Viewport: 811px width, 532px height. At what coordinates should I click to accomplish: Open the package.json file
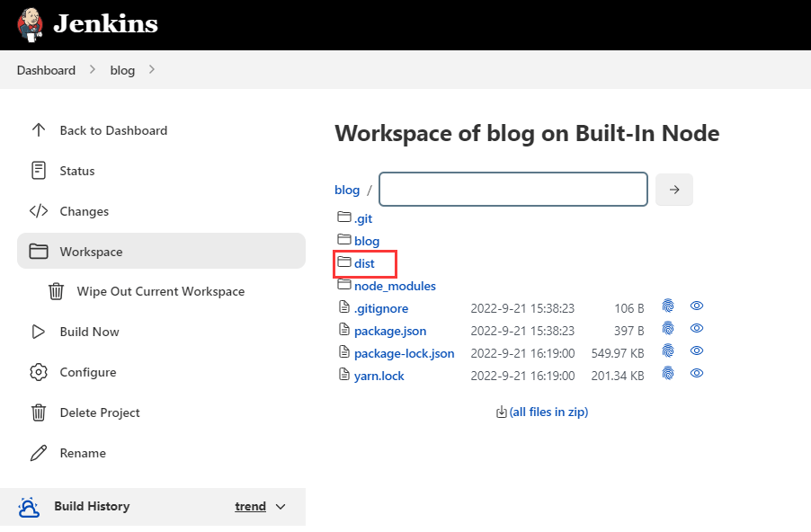coord(390,331)
